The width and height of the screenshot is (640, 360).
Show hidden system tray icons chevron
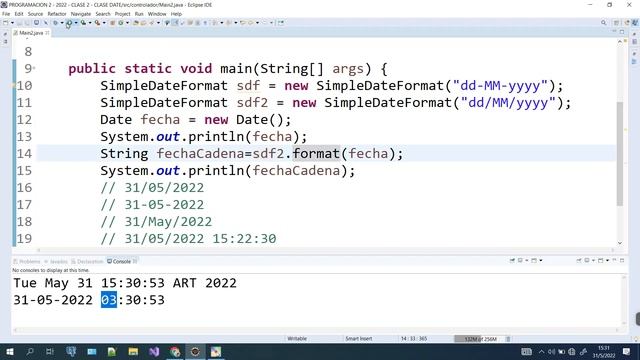point(541,351)
